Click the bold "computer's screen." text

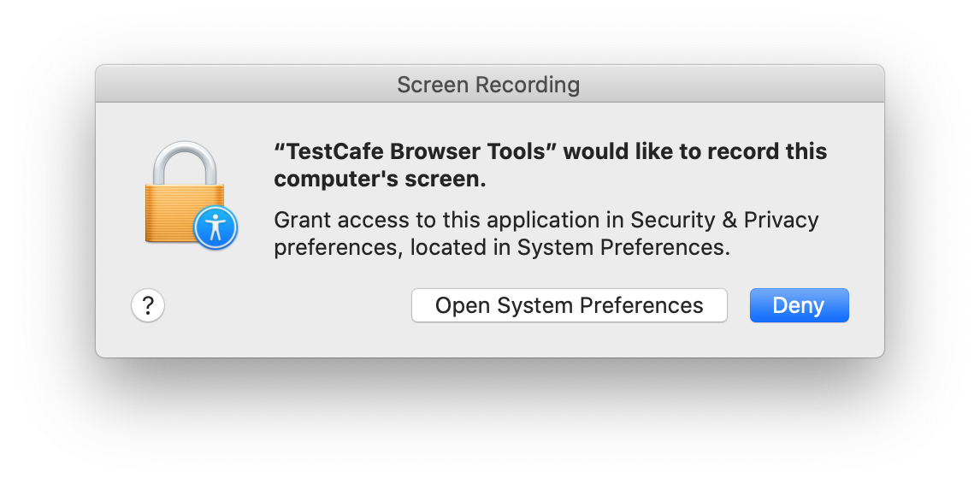pos(380,180)
